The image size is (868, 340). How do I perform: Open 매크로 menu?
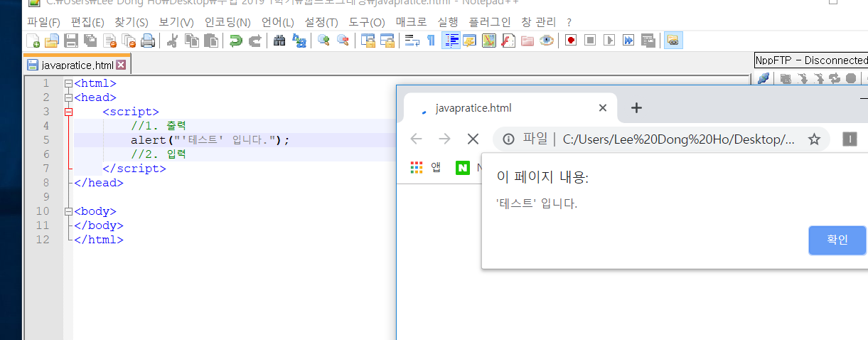[412, 22]
